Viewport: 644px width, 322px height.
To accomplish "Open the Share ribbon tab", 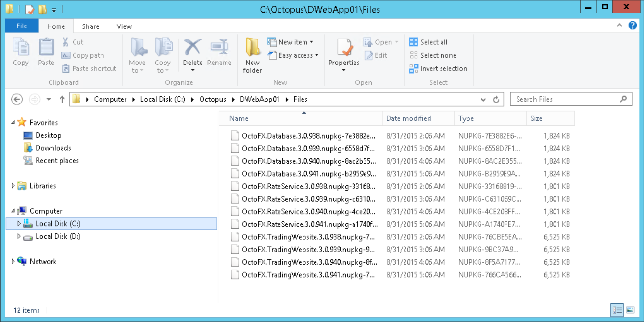I will click(90, 26).
